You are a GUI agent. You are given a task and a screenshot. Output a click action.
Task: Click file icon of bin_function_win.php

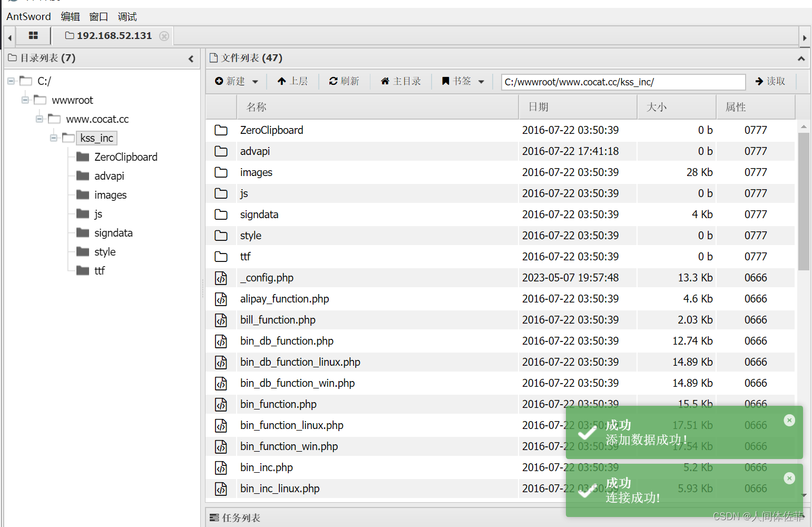pyautogui.click(x=221, y=446)
